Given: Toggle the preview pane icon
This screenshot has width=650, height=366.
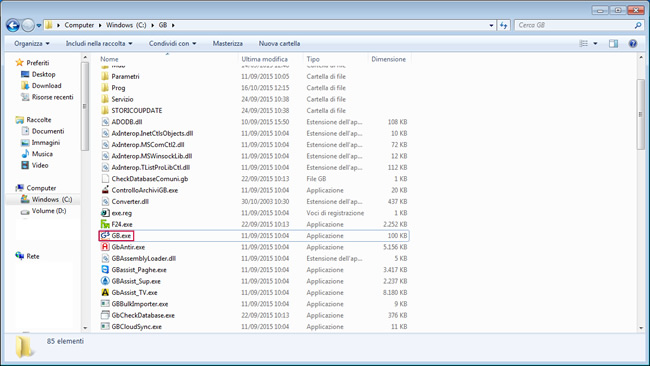Looking at the screenshot, I should point(614,44).
